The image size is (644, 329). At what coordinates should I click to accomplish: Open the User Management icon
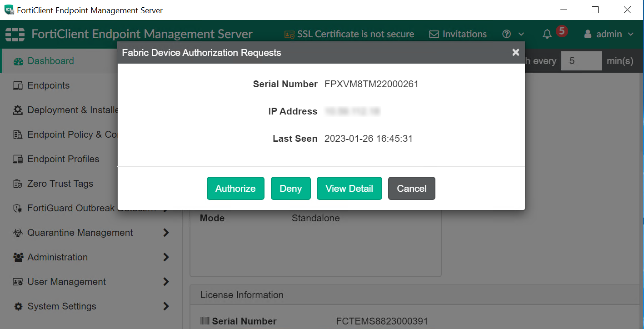click(18, 281)
